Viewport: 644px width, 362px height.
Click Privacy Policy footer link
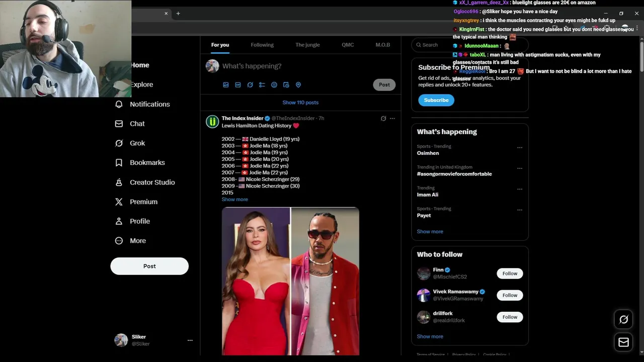click(x=464, y=354)
